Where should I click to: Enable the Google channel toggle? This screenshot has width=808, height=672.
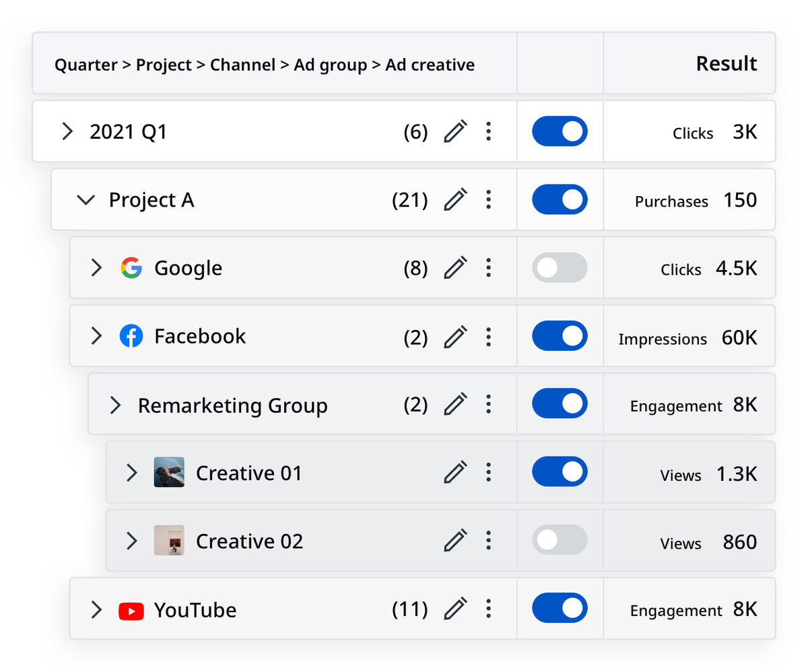[560, 268]
